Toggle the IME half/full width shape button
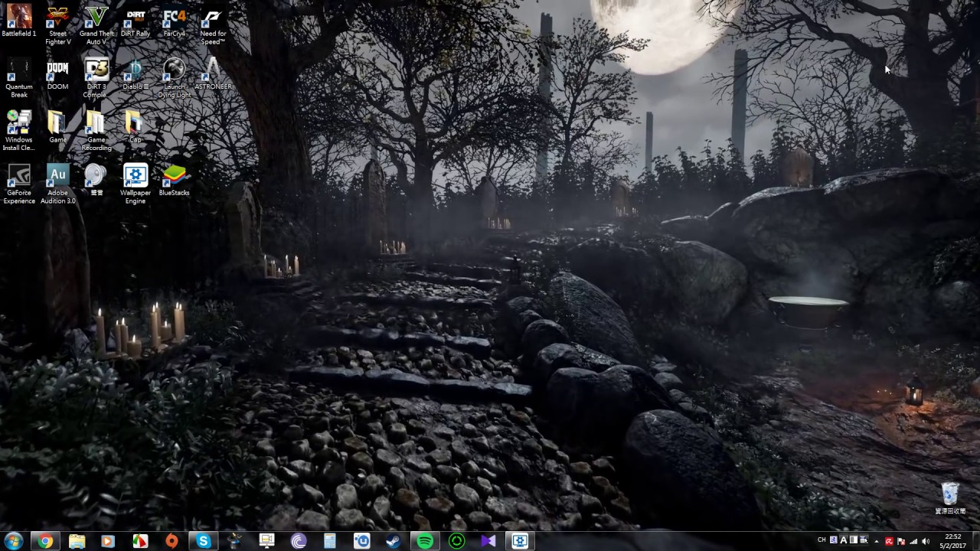The image size is (980, 551). coord(854,540)
